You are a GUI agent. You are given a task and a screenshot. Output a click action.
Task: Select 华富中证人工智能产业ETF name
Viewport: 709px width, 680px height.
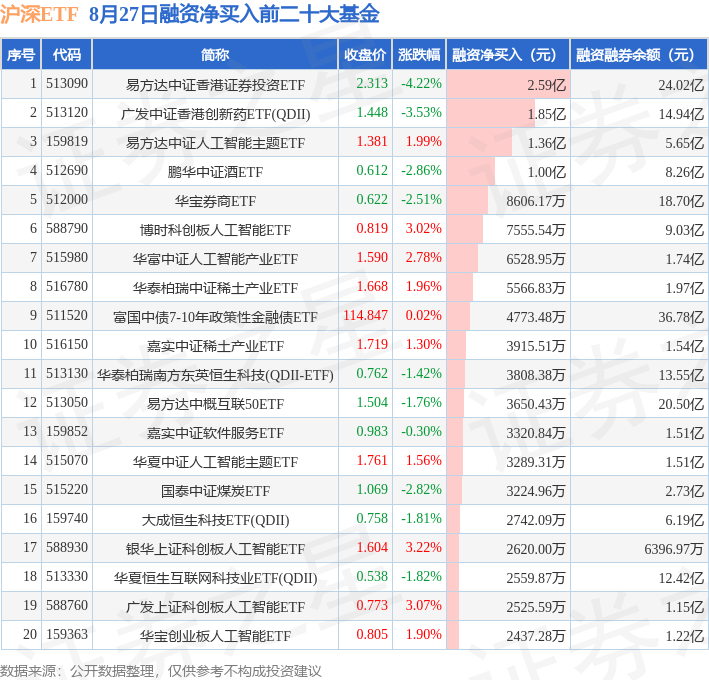click(x=215, y=259)
